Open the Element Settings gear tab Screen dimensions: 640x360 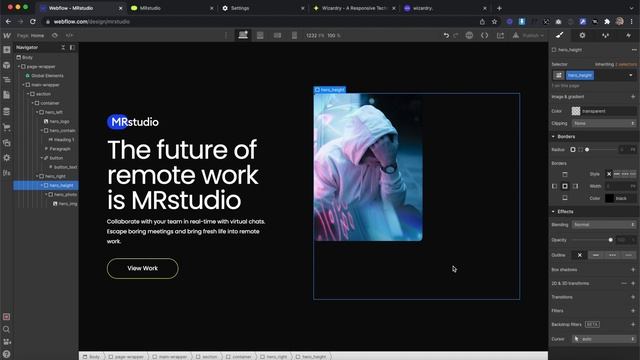click(582, 36)
